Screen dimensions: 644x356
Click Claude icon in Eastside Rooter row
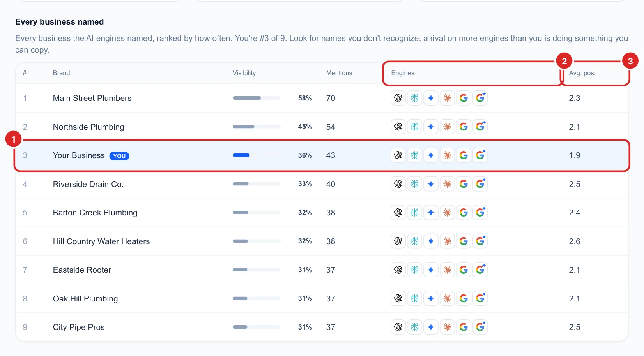pos(447,270)
